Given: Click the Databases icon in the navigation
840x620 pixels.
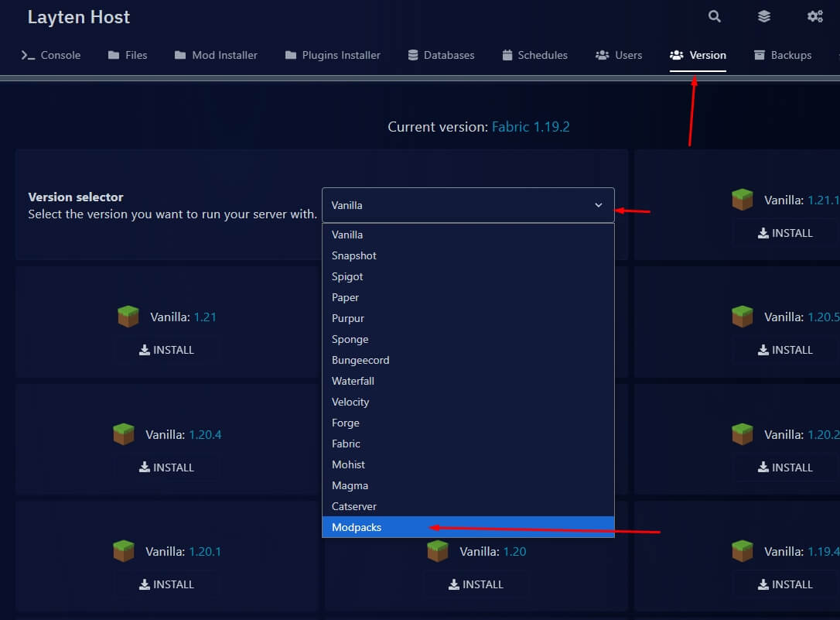Looking at the screenshot, I should click(413, 55).
